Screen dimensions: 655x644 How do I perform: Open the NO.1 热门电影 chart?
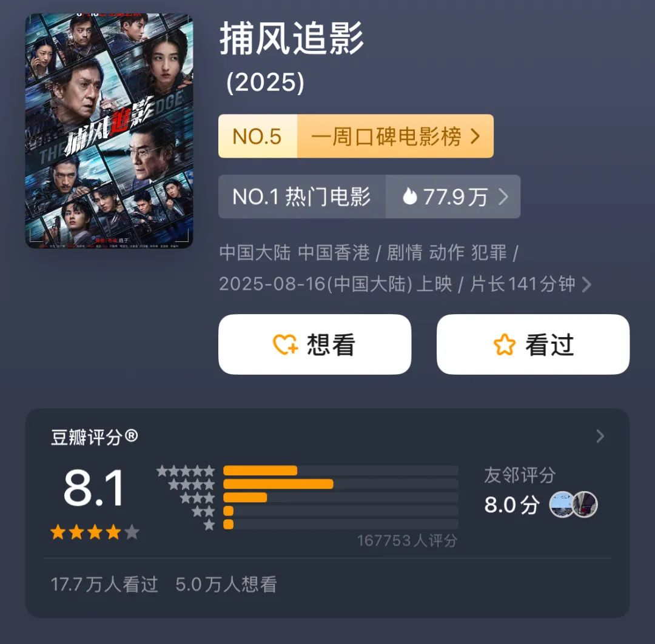click(301, 196)
